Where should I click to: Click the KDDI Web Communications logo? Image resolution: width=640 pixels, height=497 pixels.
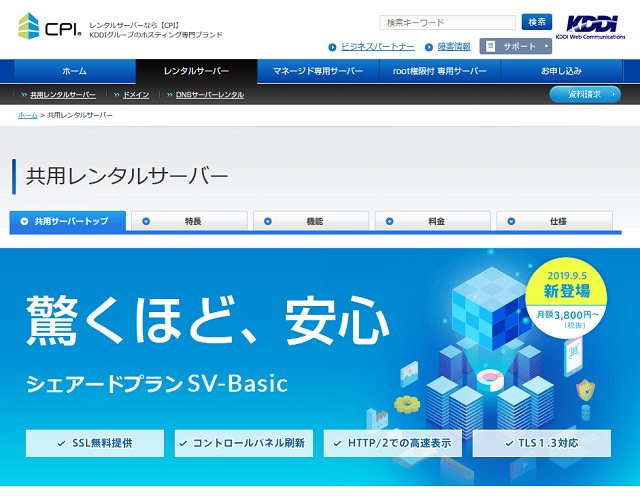590,27
